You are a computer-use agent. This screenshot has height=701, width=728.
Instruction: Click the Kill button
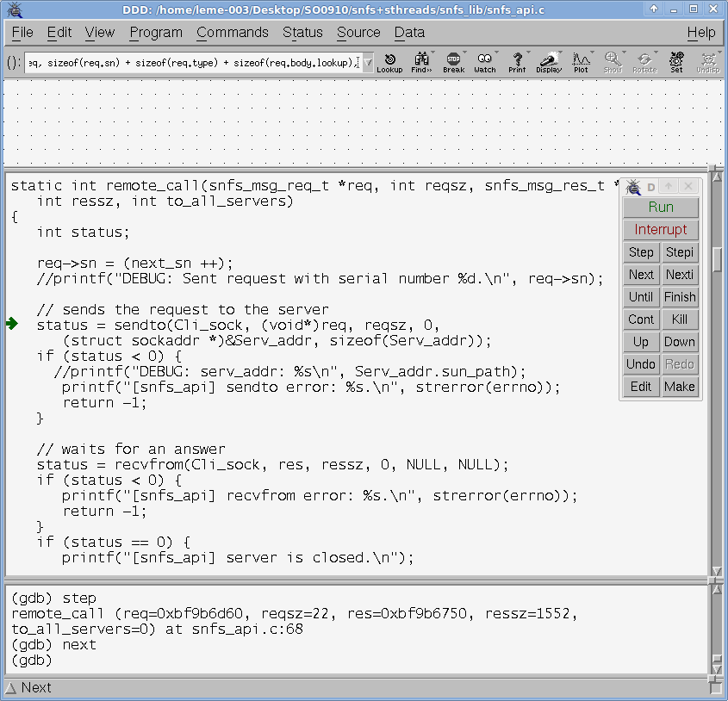pos(680,319)
